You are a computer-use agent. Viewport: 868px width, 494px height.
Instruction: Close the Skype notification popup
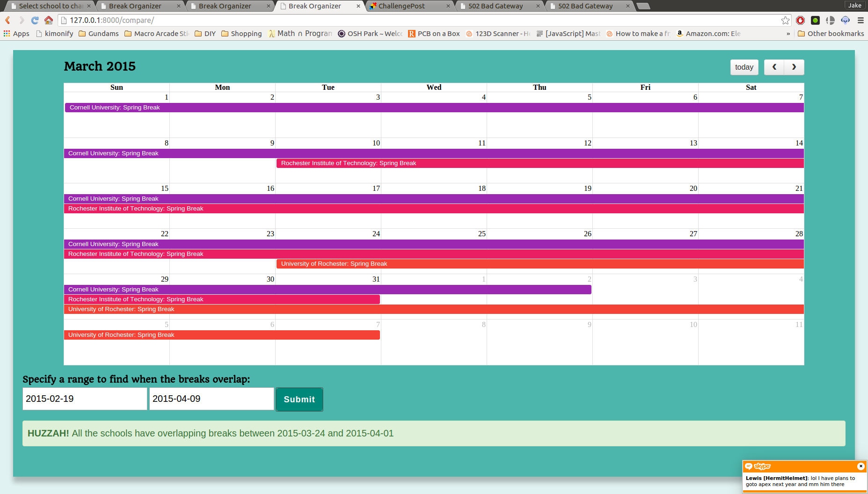pos(861,466)
